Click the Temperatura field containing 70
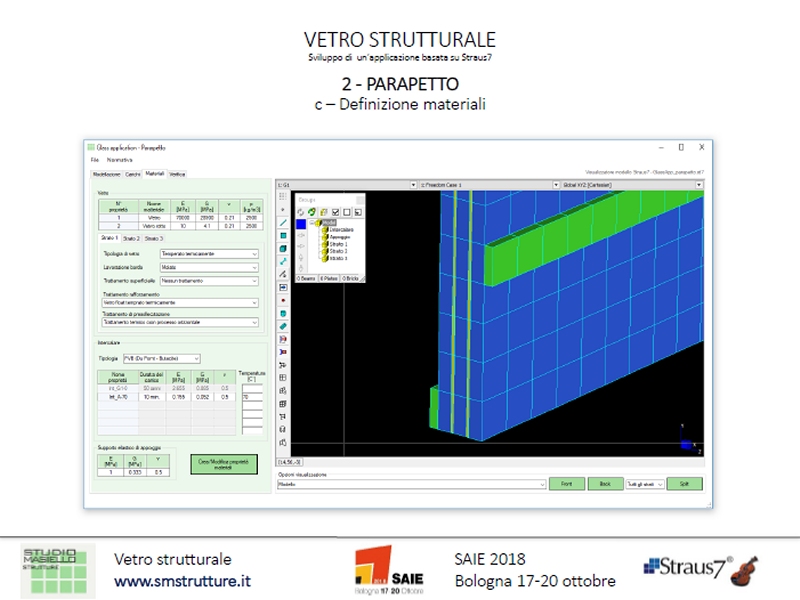 [x=251, y=396]
